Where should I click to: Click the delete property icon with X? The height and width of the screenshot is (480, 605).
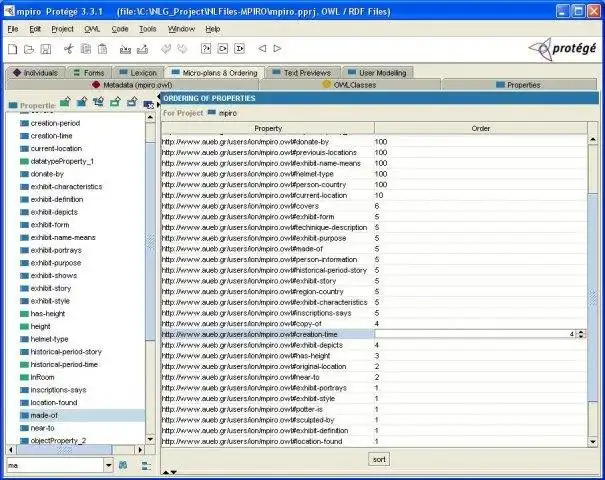tap(149, 104)
